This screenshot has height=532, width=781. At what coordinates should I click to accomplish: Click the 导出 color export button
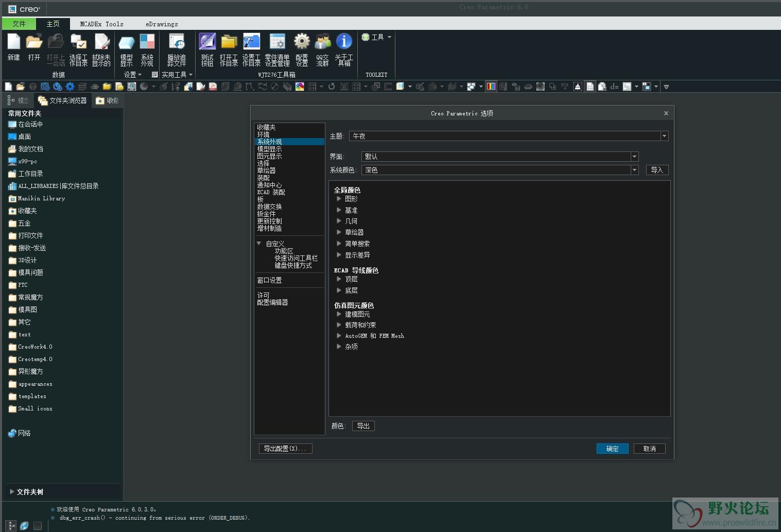pyautogui.click(x=363, y=426)
